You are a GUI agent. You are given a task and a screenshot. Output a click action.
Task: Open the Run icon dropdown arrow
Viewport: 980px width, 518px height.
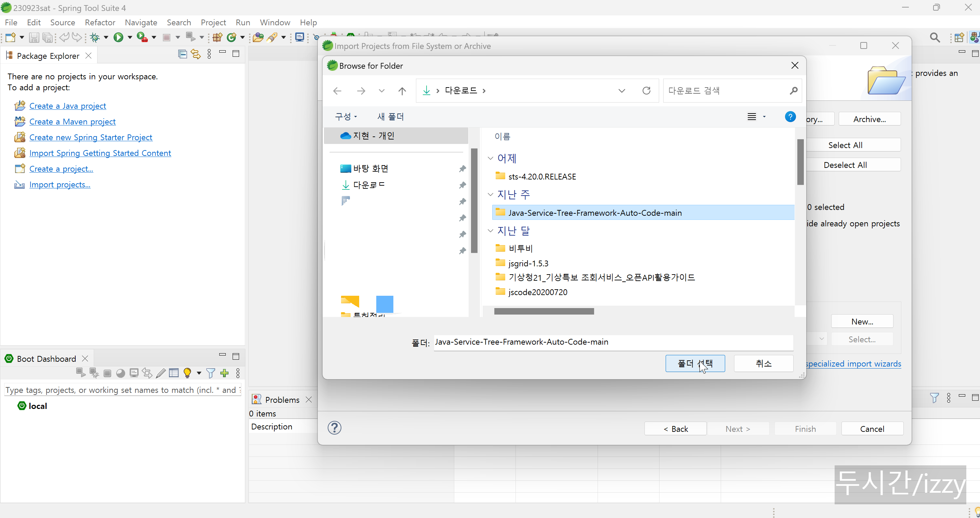129,37
